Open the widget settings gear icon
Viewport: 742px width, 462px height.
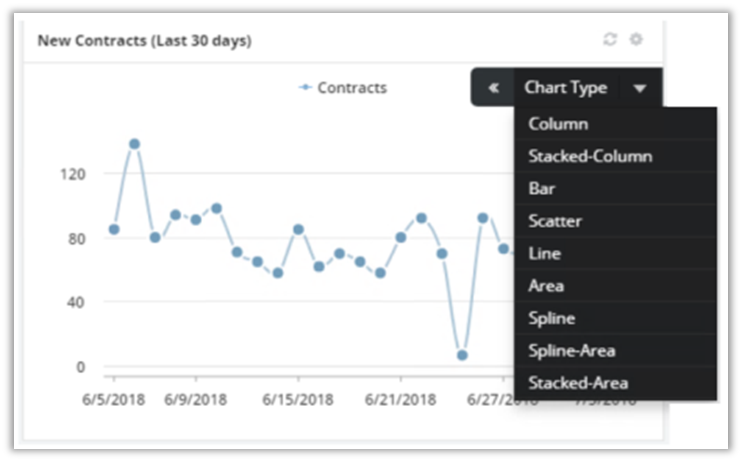(636, 40)
